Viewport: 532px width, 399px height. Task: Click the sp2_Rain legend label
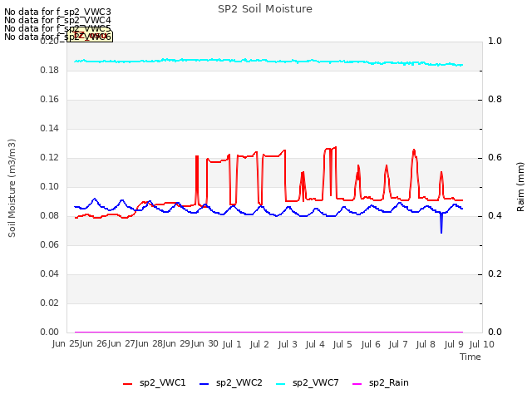(x=389, y=382)
